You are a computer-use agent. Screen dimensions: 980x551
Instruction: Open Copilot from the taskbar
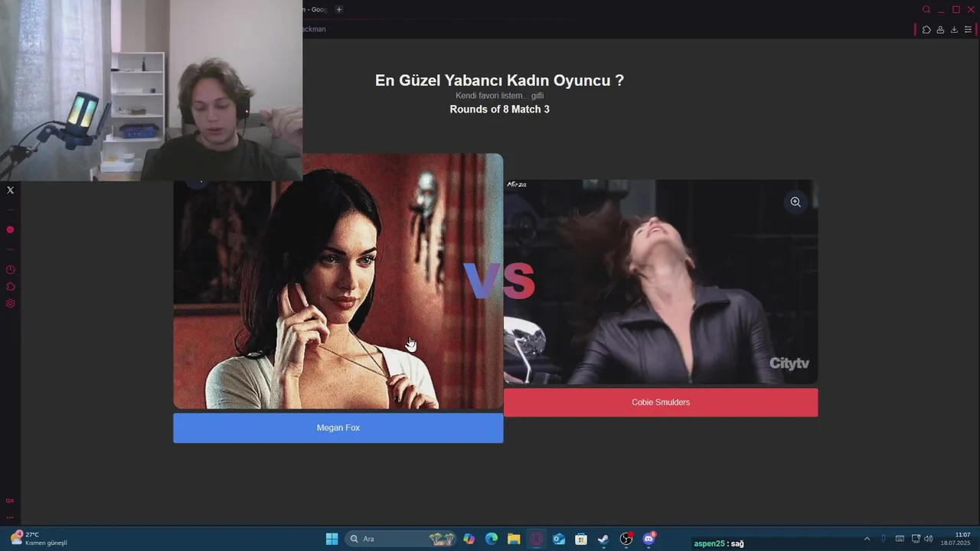469,539
